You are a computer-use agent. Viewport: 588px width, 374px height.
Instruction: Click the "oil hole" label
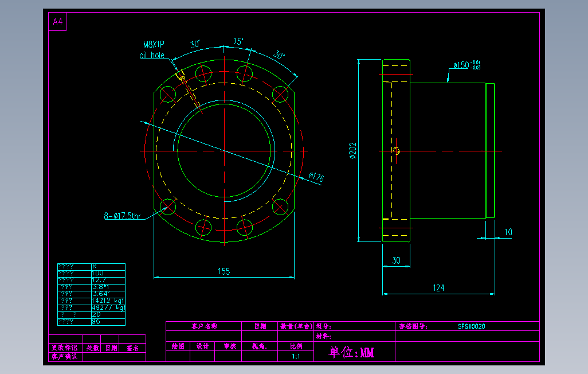(x=152, y=55)
